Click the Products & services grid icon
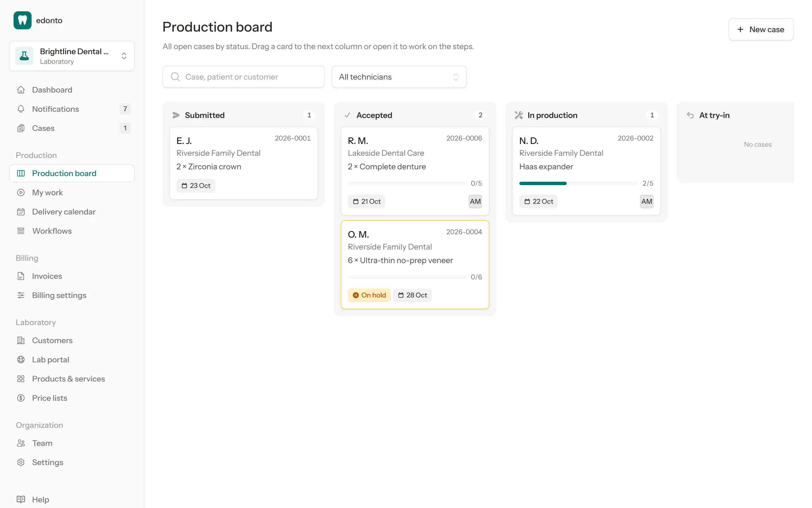The width and height of the screenshot is (812, 508). tap(21, 379)
